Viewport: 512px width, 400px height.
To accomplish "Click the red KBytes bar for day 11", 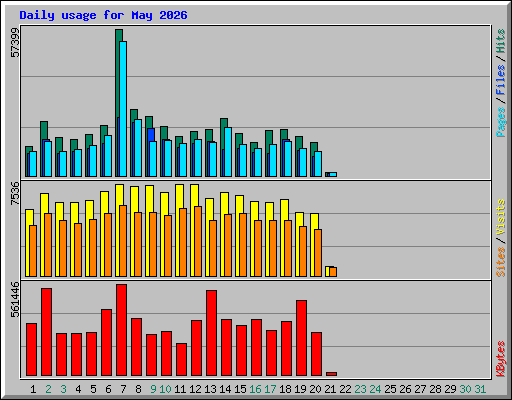I will point(181,359).
